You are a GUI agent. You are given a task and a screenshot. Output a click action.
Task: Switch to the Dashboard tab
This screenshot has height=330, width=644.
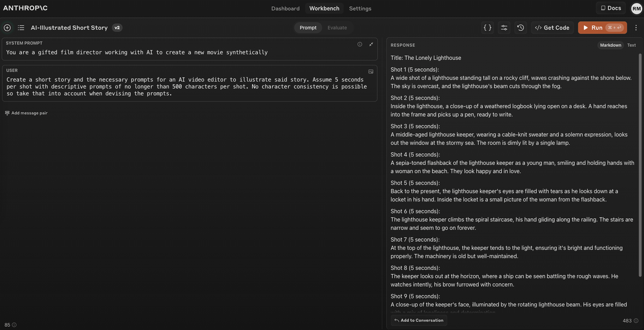(285, 8)
